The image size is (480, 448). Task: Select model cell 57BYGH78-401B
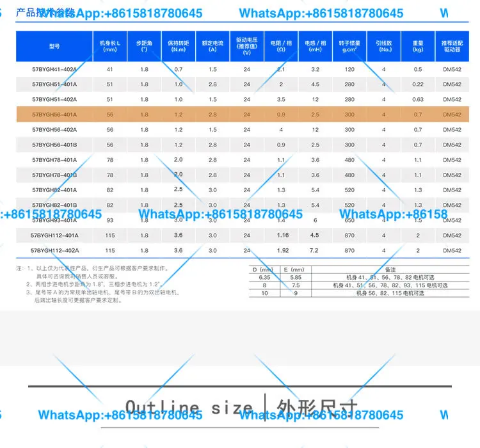pyautogui.click(x=54, y=175)
